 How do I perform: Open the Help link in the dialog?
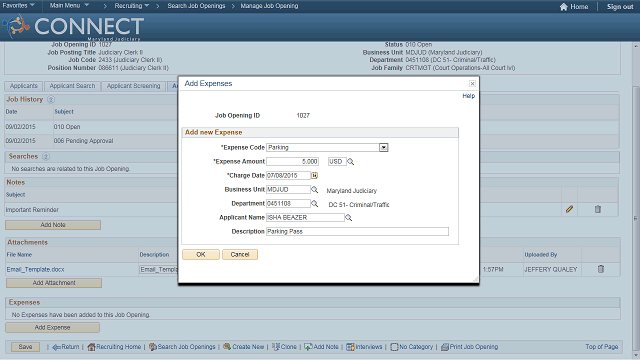[x=469, y=96]
